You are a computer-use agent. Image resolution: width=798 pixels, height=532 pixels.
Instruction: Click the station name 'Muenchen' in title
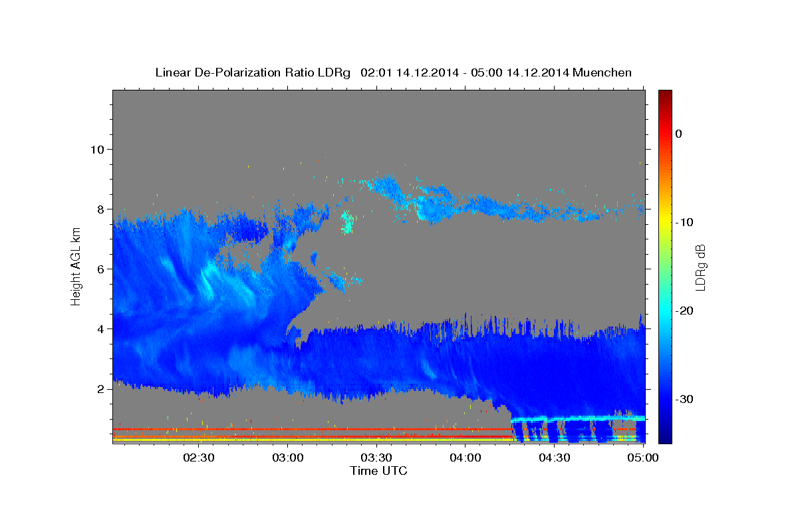tap(602, 72)
